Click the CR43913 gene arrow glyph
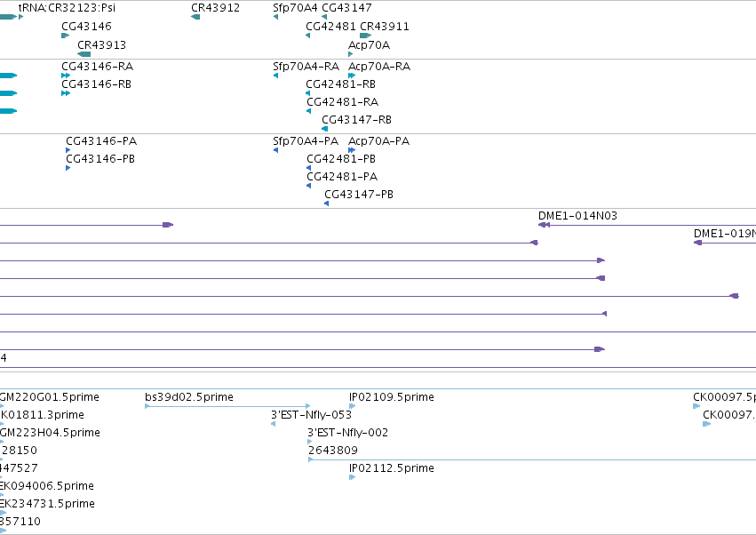 click(84, 54)
